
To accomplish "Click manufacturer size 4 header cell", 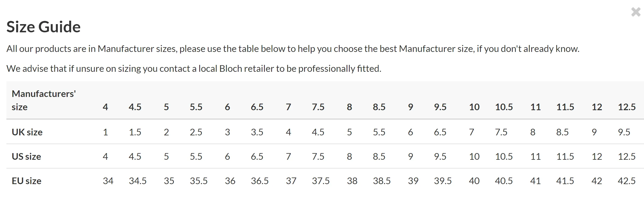I will pyautogui.click(x=105, y=107).
